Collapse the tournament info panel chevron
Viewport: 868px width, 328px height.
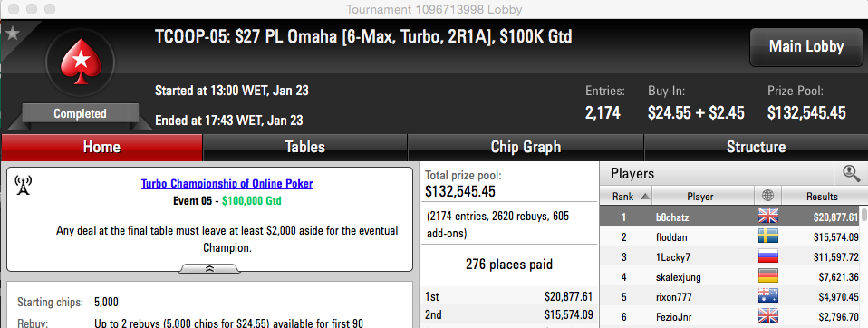click(210, 268)
